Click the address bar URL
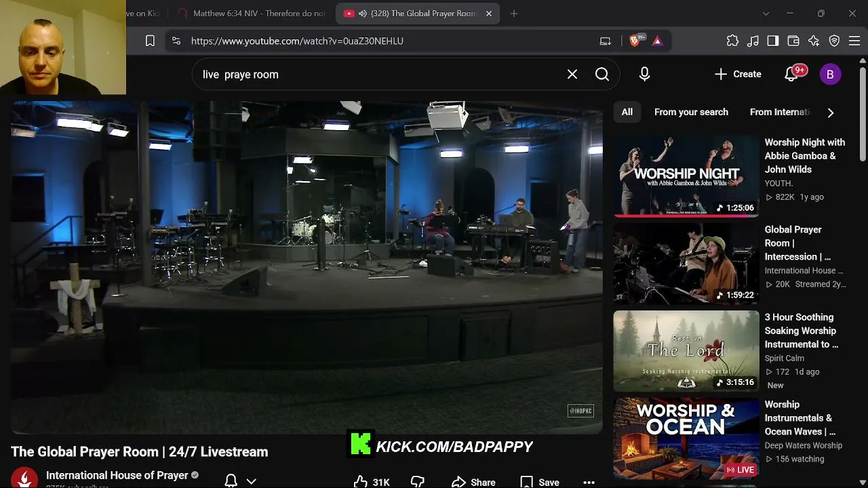This screenshot has width=868, height=488. click(x=297, y=41)
